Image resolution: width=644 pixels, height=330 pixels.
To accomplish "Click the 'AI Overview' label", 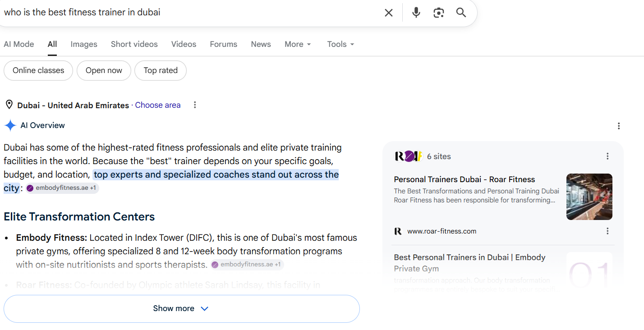I will [x=43, y=125].
